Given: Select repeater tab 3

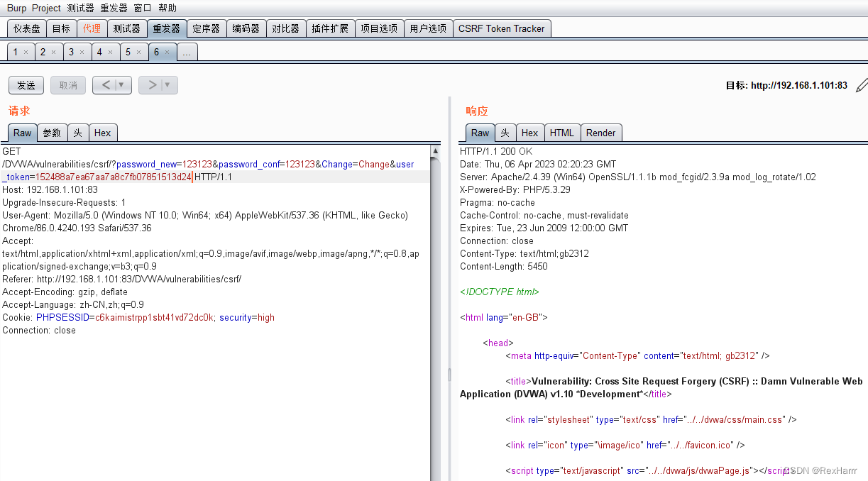Looking at the screenshot, I should click(71, 52).
